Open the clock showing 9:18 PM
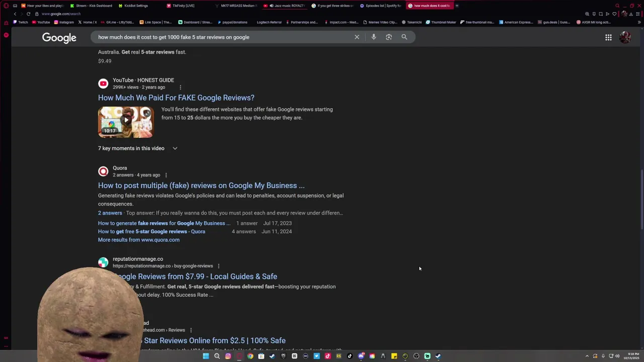Viewport: 644px width, 362px height. (631, 356)
